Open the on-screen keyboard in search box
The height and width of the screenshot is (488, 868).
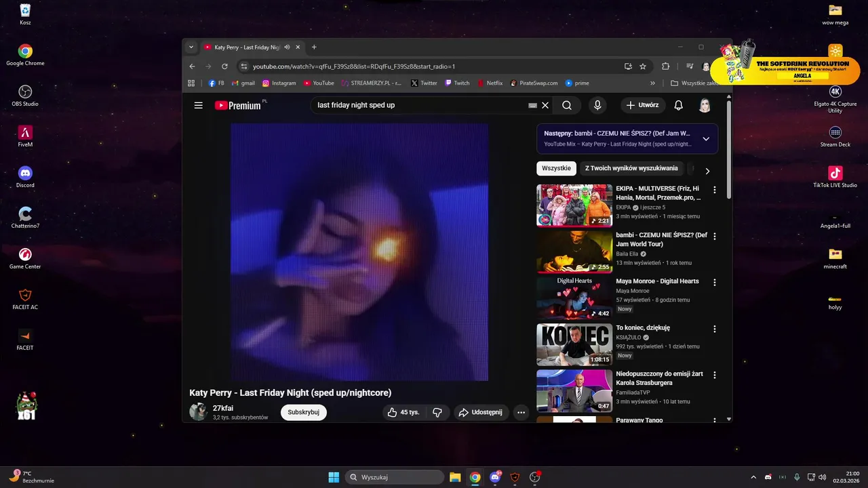coord(532,105)
